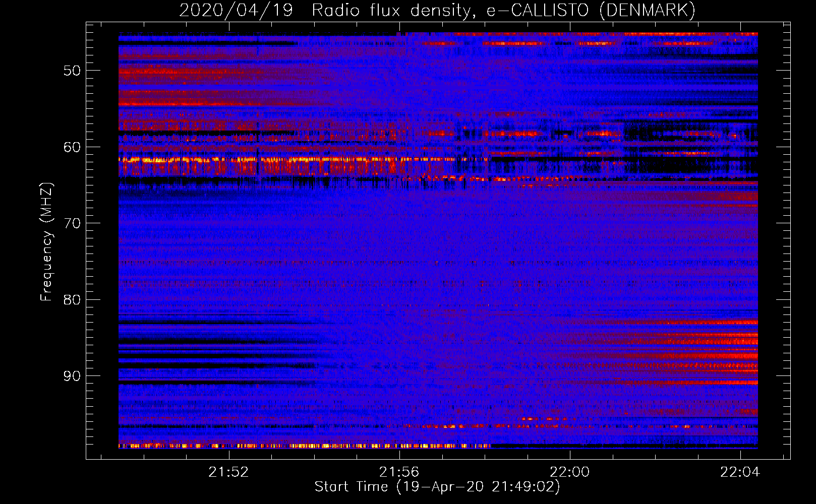Click the plot title '2020/04/19 Radio flux density'
The image size is (816, 504).
pos(437,11)
